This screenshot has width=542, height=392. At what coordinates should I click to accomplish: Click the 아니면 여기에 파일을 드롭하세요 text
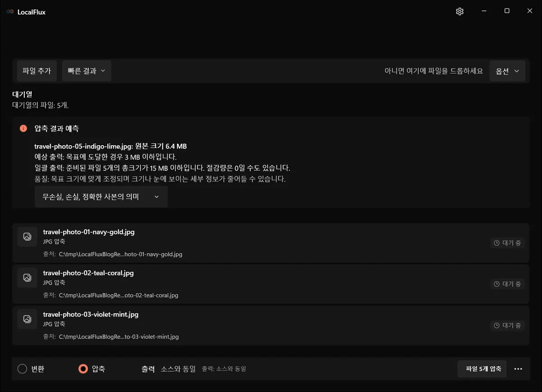tap(434, 71)
